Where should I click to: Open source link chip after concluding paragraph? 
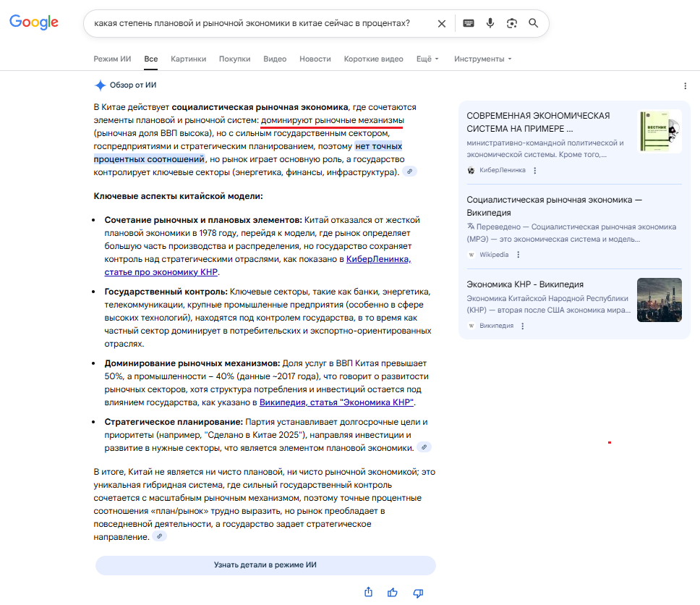point(159,536)
